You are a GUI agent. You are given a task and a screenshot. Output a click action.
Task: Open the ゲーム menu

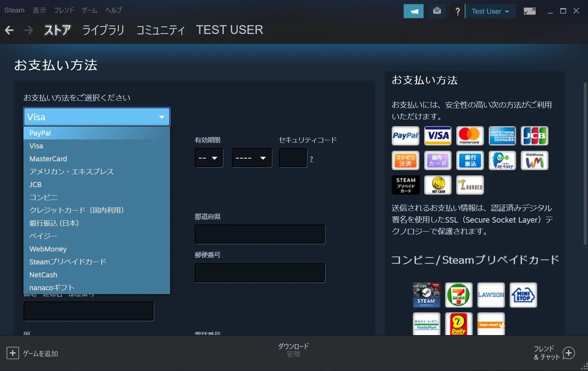tap(89, 10)
